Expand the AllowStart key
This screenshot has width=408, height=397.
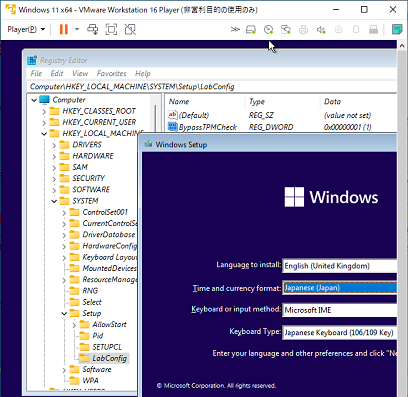tap(74, 325)
